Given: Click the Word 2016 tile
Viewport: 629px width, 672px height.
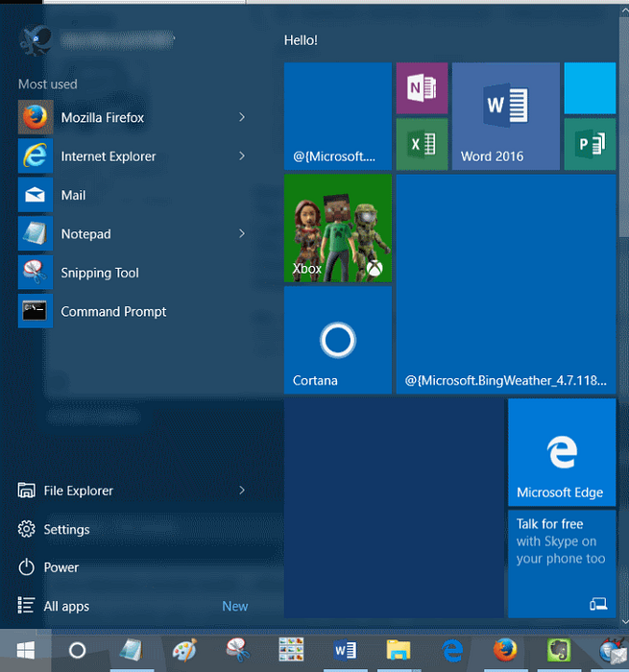Looking at the screenshot, I should coord(505,116).
